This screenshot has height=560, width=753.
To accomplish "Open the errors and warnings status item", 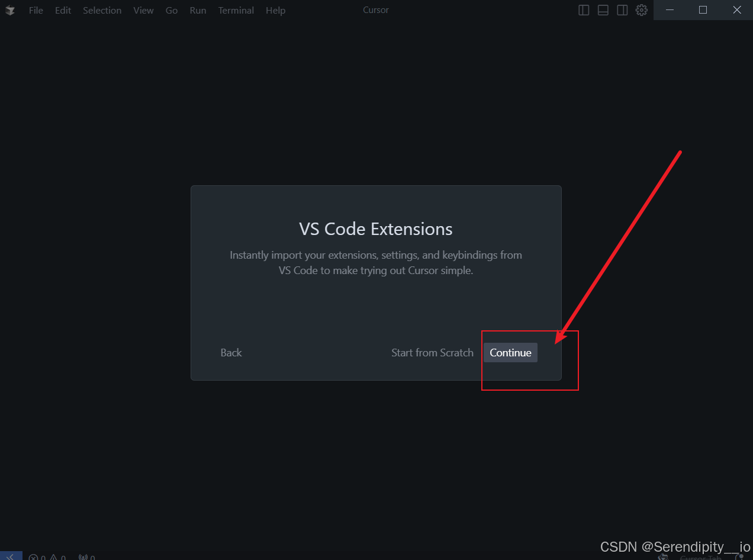I will [x=47, y=556].
